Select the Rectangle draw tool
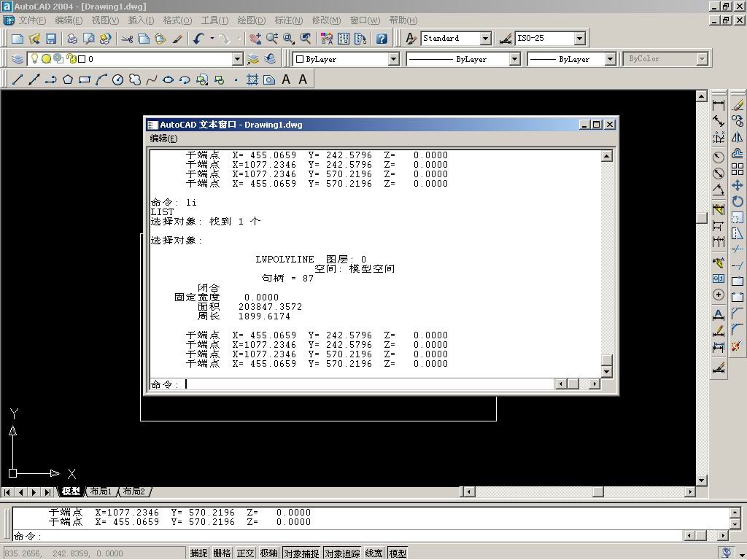Image resolution: width=747 pixels, height=560 pixels. coord(85,79)
